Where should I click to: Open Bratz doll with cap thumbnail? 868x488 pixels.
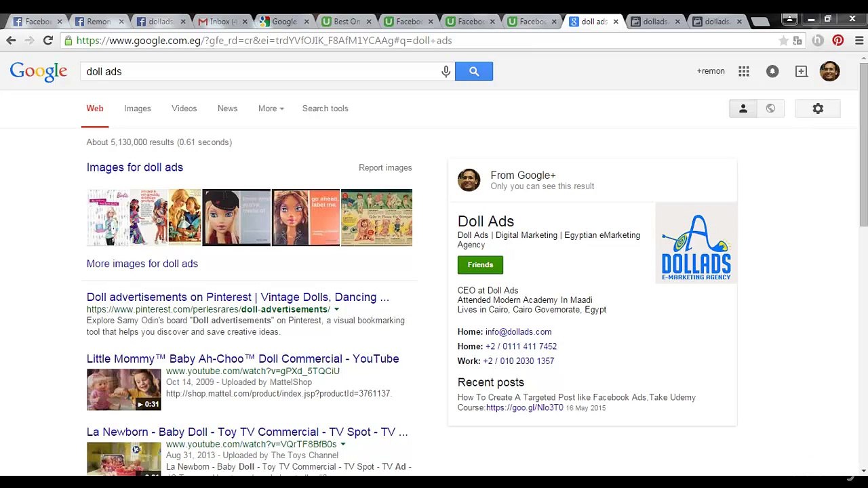tap(236, 218)
